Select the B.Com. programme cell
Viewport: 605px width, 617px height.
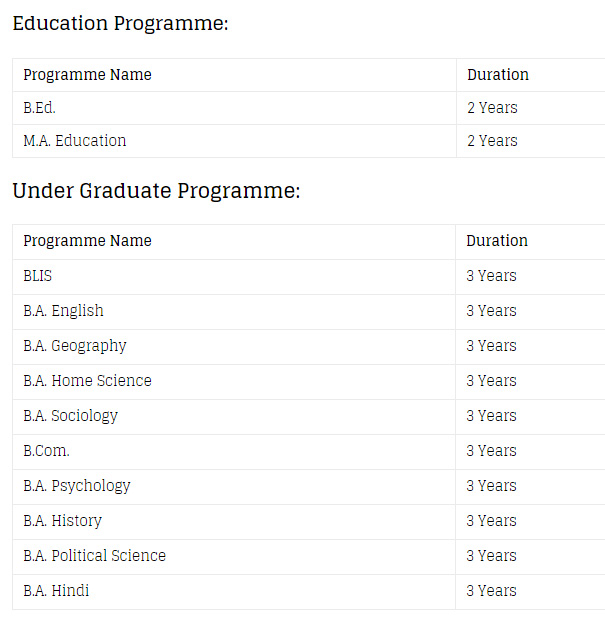pos(234,452)
